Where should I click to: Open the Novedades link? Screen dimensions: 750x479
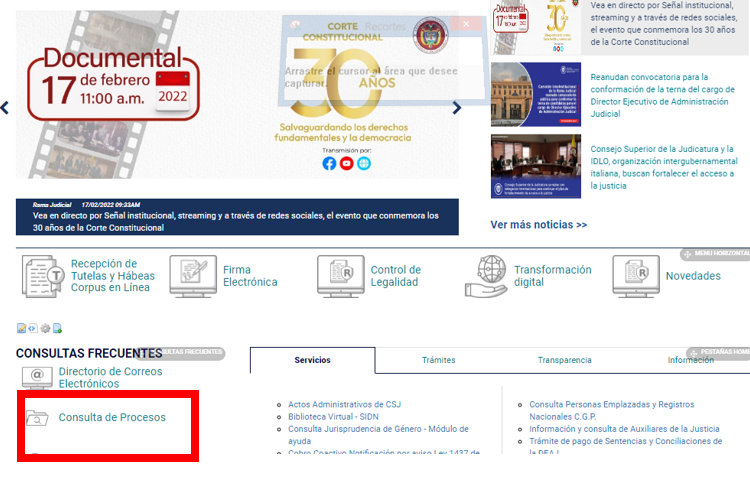(x=693, y=276)
